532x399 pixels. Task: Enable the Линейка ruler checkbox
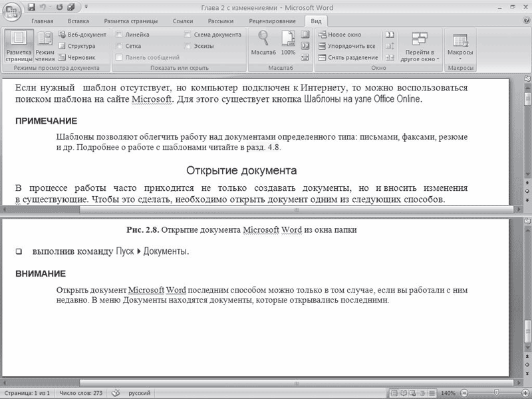(119, 35)
